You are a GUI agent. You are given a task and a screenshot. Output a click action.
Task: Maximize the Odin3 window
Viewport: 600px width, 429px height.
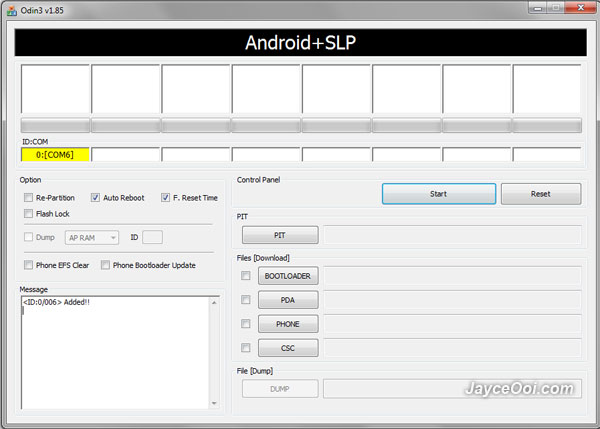(x=556, y=8)
